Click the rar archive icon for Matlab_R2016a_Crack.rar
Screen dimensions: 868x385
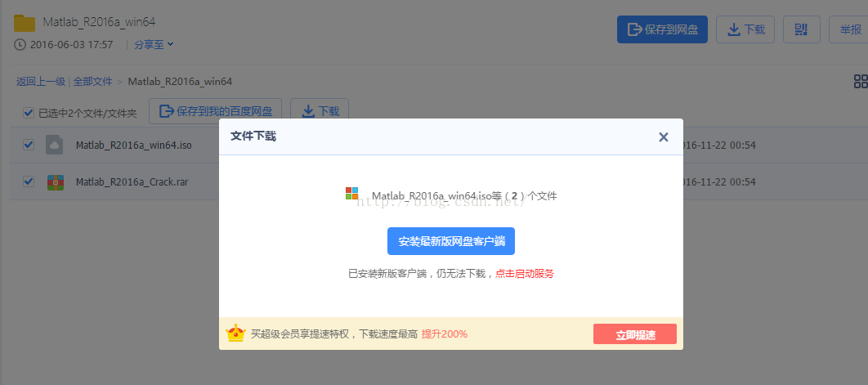pyautogui.click(x=55, y=181)
